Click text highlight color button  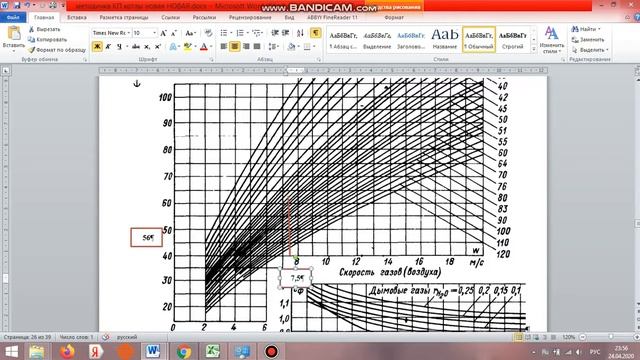tap(187, 47)
